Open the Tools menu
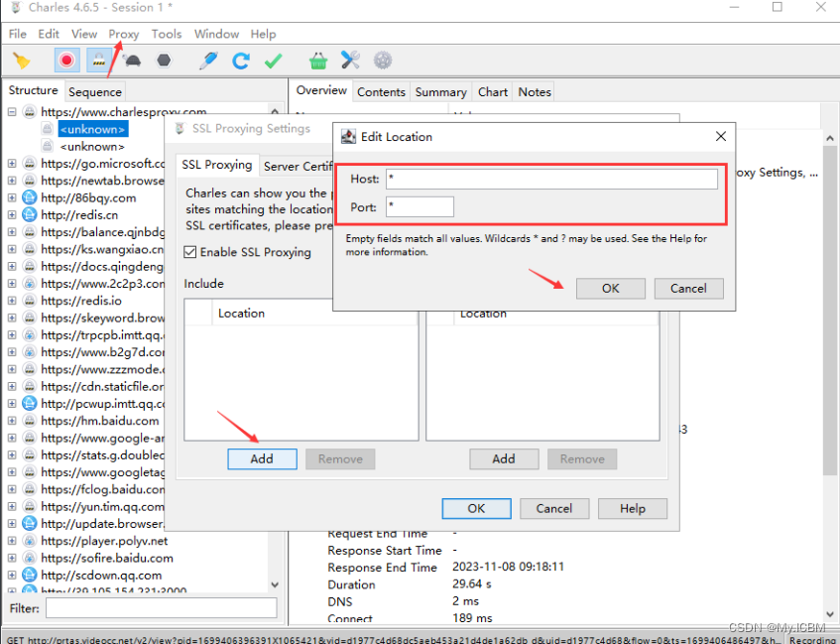This screenshot has width=840, height=644. point(167,34)
